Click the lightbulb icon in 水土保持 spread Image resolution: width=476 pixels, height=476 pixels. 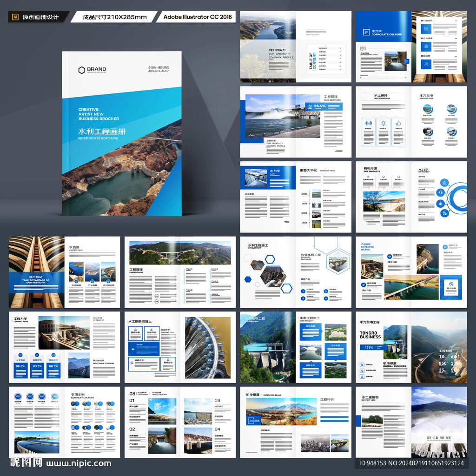383,123
